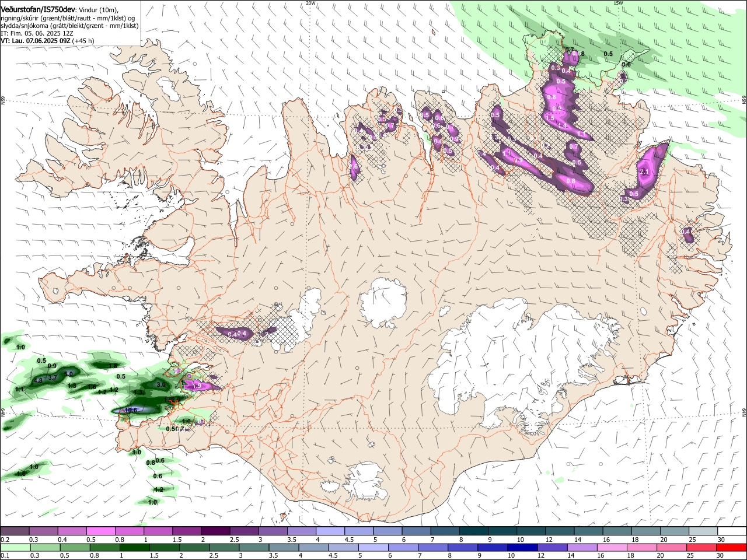Click the darkest purple 2 swatch on the upper scale
747x560 pixels.
(215, 531)
